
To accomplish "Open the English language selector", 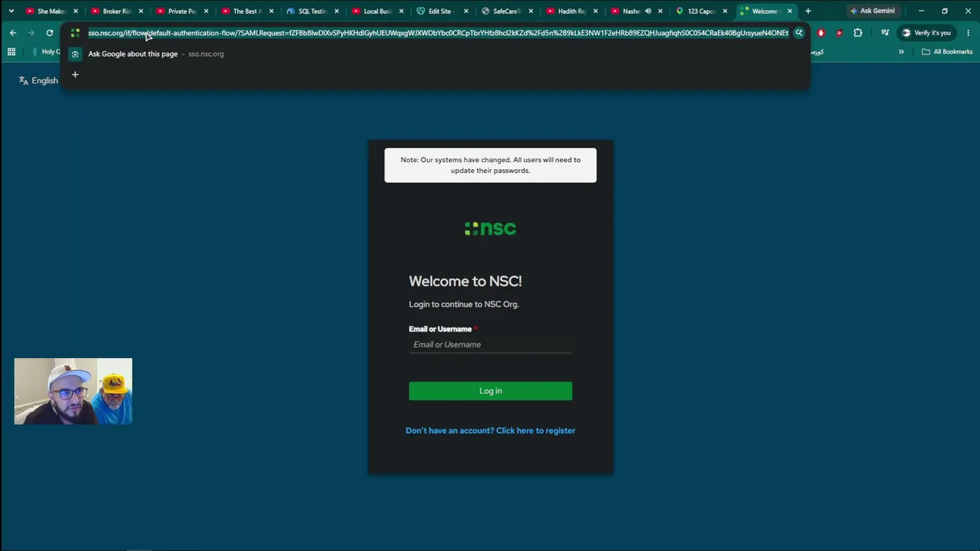I will click(x=38, y=80).
